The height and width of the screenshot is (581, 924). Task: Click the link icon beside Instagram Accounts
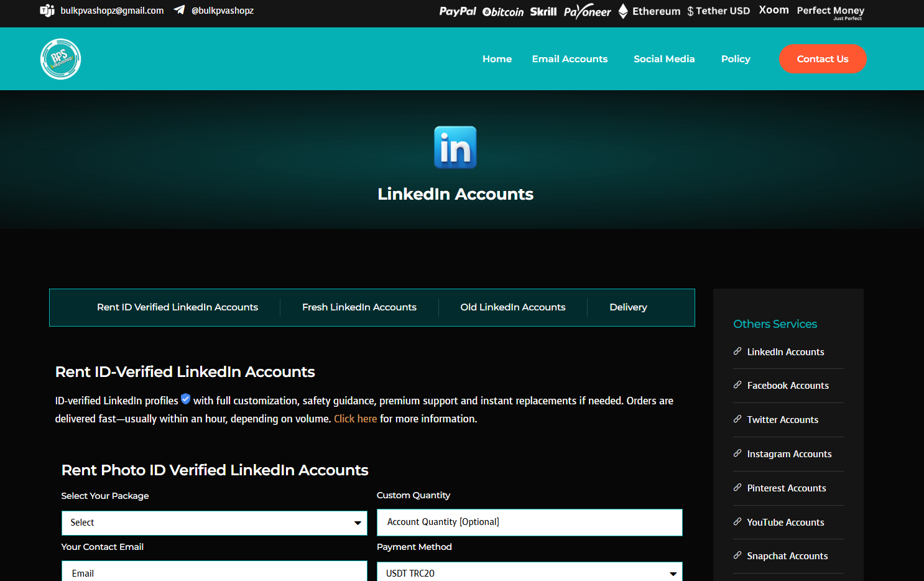click(737, 453)
